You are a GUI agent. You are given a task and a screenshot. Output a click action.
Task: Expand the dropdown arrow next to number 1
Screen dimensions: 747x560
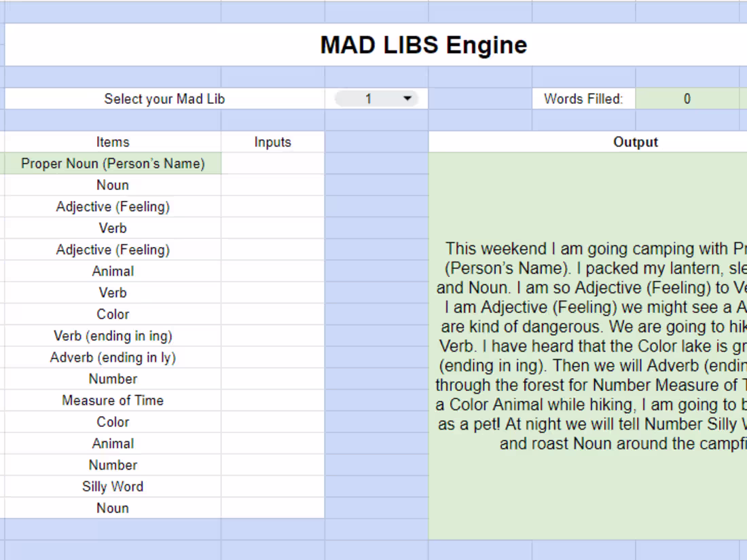(408, 98)
